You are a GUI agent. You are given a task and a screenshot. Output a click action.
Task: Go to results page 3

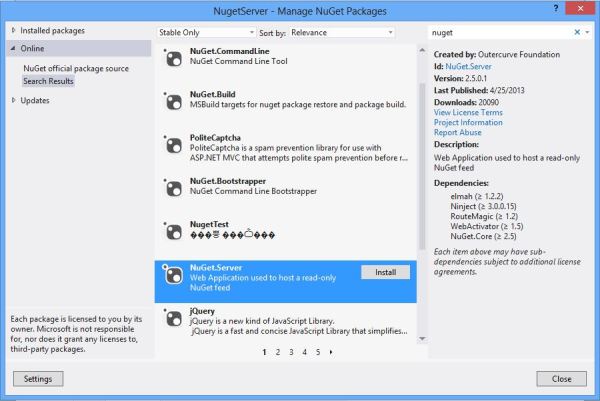point(291,352)
